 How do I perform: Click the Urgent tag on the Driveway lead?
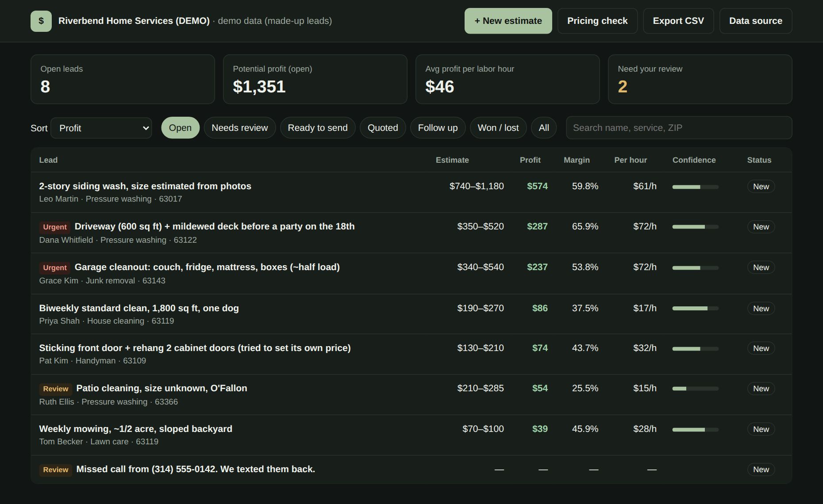point(55,227)
